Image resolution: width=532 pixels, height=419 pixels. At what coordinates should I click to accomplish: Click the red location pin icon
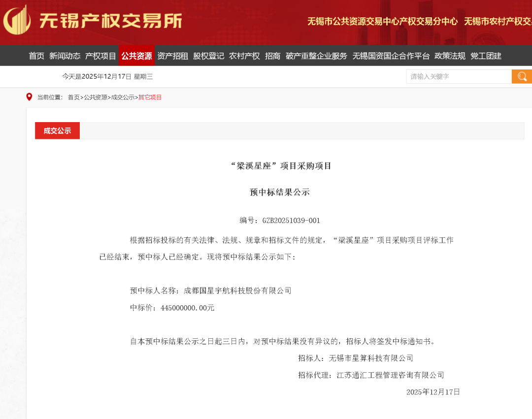pyautogui.click(x=29, y=97)
